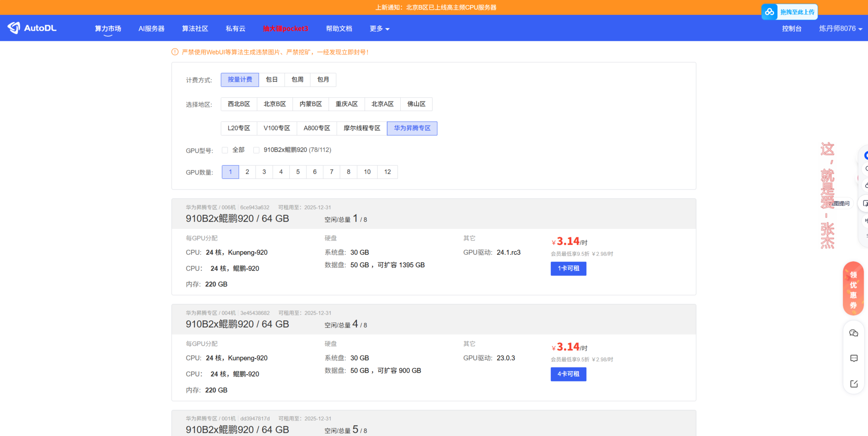Click machine ID 6ce943a632
The image size is (868, 436).
(255, 207)
